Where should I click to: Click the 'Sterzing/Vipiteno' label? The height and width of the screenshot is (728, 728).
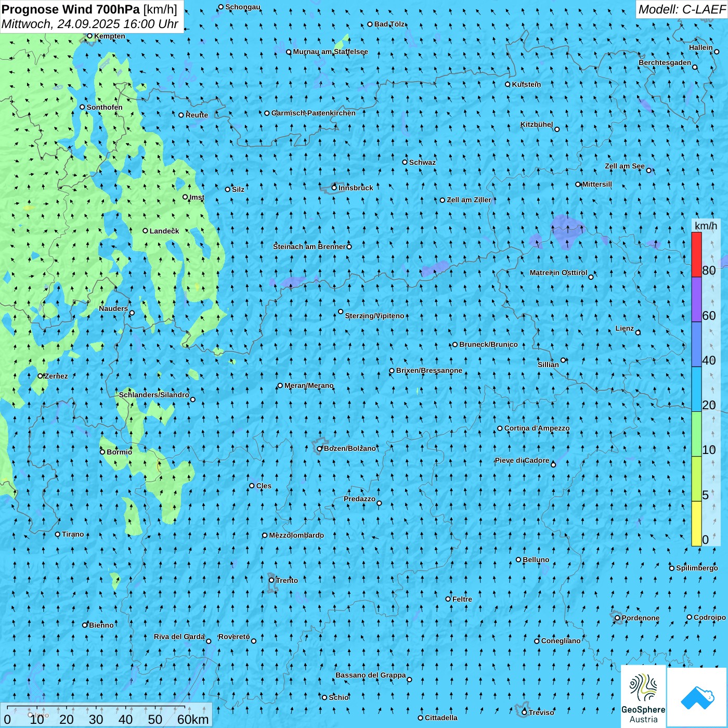[374, 316]
